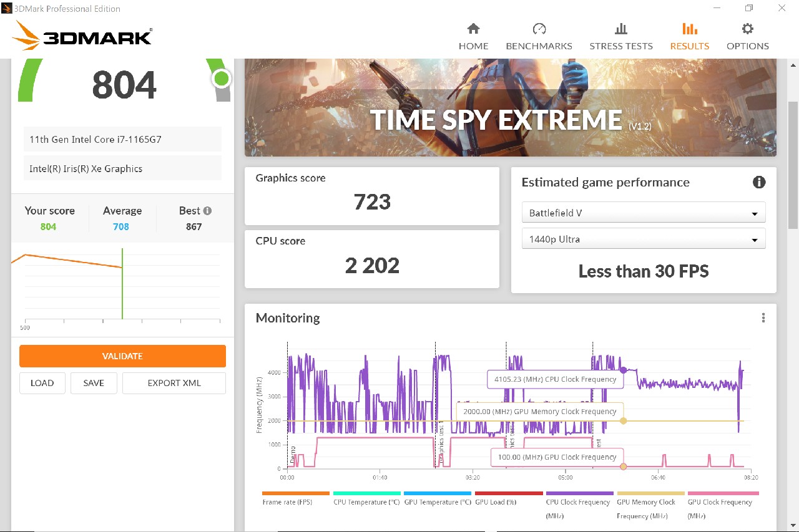Open the Options tab
The height and width of the screenshot is (532, 799).
tap(748, 37)
